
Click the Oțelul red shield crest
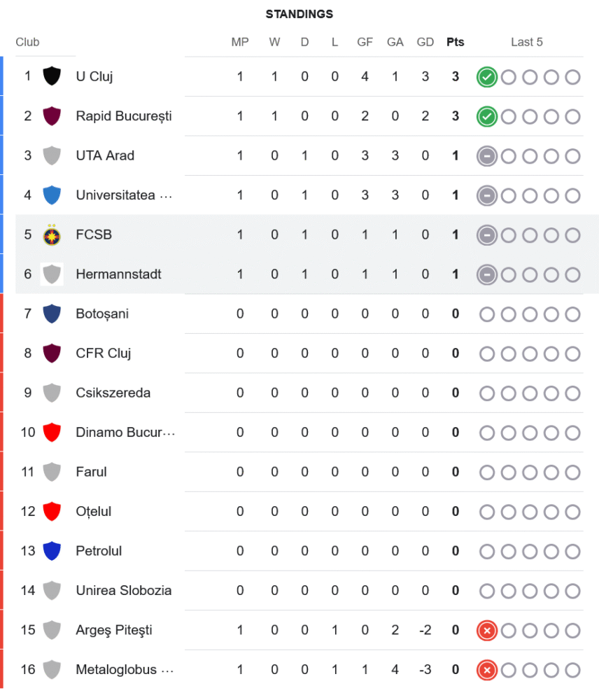click(x=52, y=512)
